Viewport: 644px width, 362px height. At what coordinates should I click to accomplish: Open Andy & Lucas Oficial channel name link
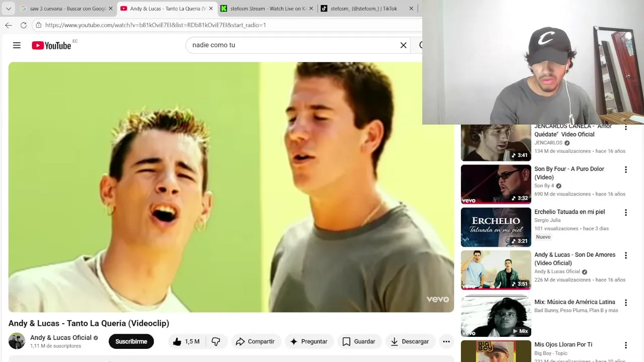click(61, 337)
